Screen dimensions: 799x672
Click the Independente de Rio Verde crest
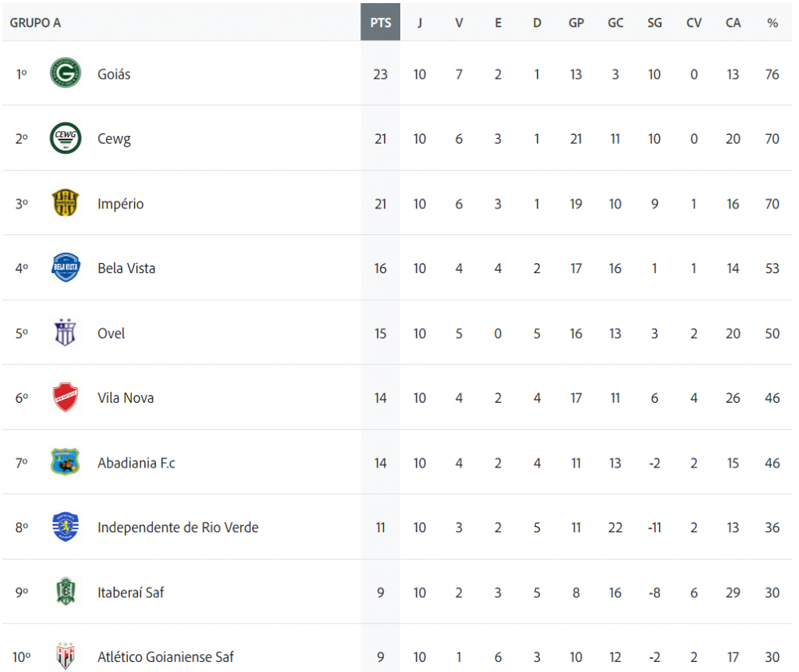click(x=66, y=527)
